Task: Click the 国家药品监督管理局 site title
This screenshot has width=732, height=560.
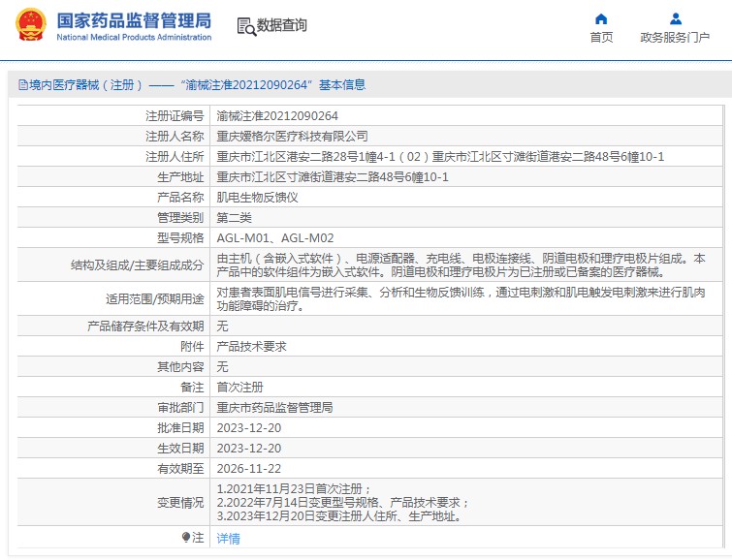Action: 134,19
